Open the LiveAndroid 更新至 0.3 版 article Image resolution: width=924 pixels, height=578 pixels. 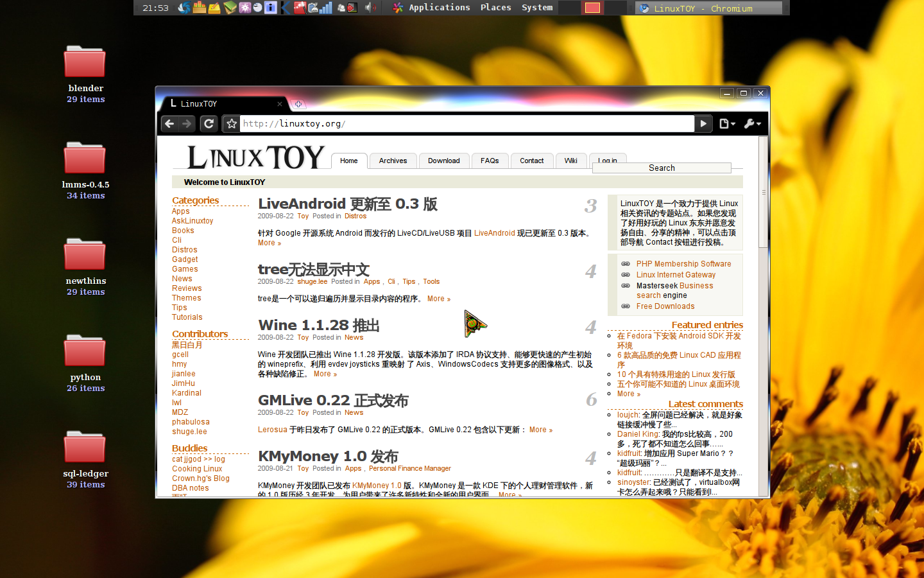tap(348, 204)
